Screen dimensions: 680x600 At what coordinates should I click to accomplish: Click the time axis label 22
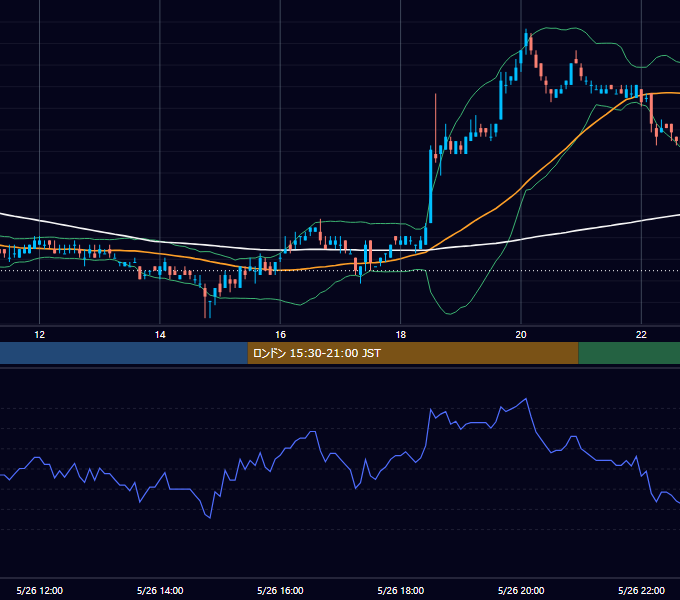tap(641, 335)
